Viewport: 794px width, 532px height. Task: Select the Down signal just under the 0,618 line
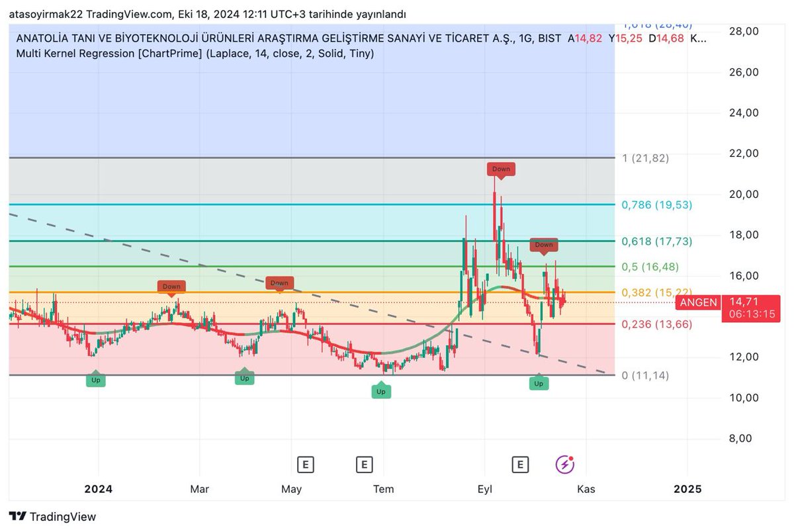pos(544,245)
